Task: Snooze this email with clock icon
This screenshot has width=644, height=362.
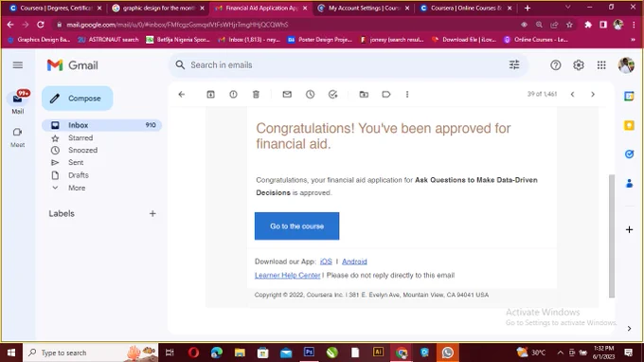Action: point(310,94)
